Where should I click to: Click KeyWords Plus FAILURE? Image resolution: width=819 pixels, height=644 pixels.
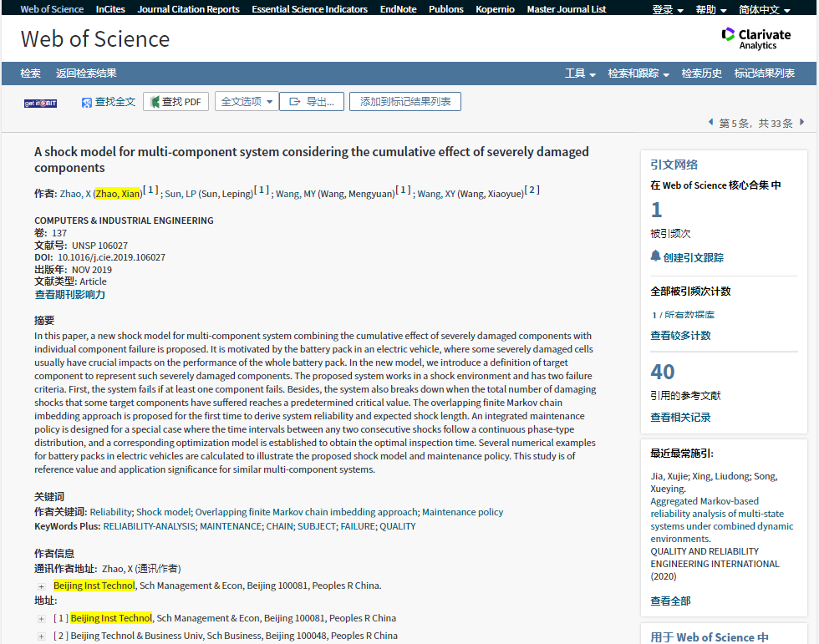358,526
